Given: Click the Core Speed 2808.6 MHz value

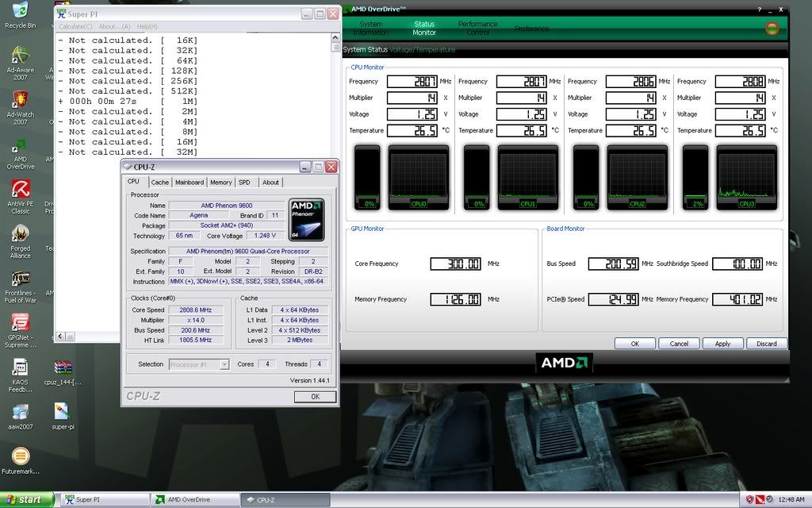Looking at the screenshot, I should pos(196,310).
